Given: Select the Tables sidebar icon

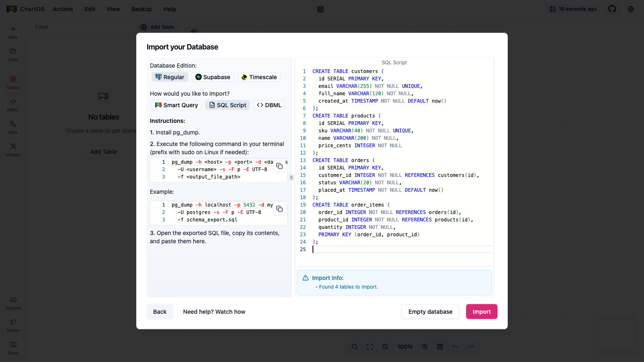Looking at the screenshot, I should point(13,82).
